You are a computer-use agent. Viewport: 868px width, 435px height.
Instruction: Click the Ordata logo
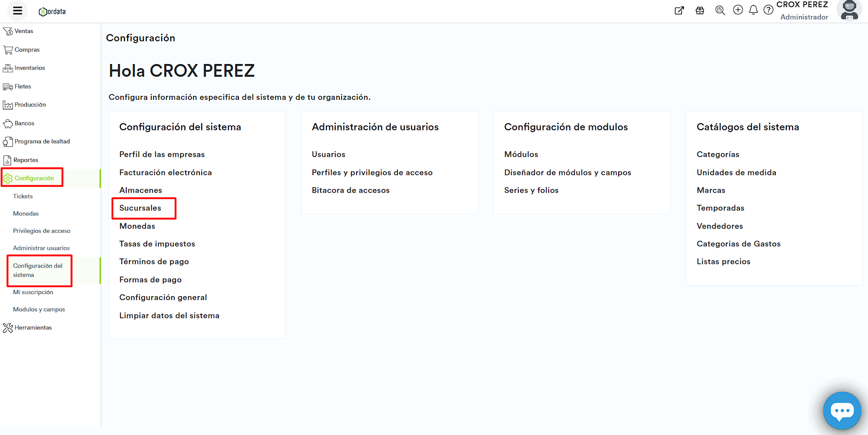[52, 11]
